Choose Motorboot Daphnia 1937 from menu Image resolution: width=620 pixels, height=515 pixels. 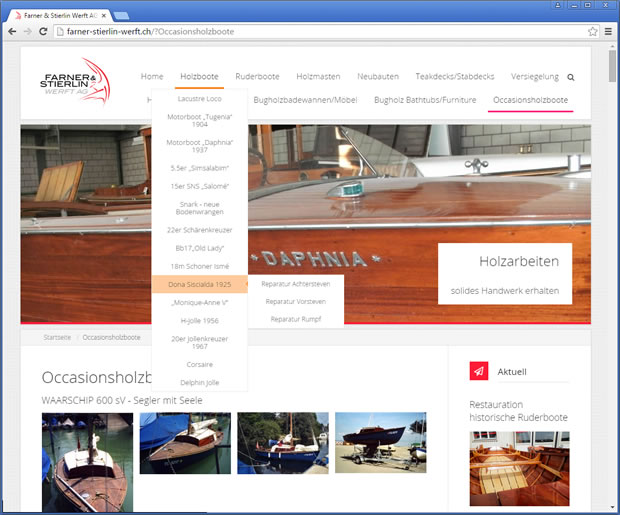tap(199, 144)
